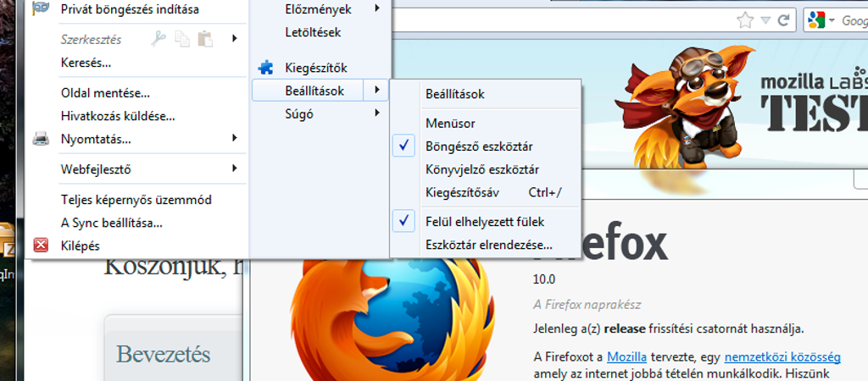Viewport: 868px width, 381px height.
Task: Select Teljes képernyős üzemmód
Action: pyautogui.click(x=136, y=200)
